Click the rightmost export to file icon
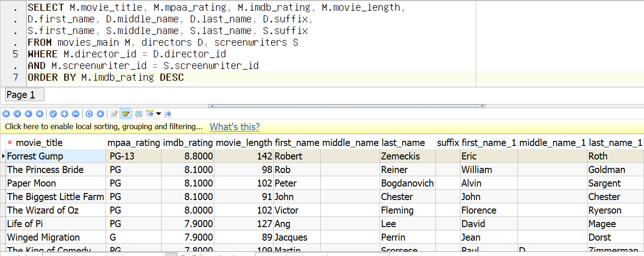 coord(168,114)
